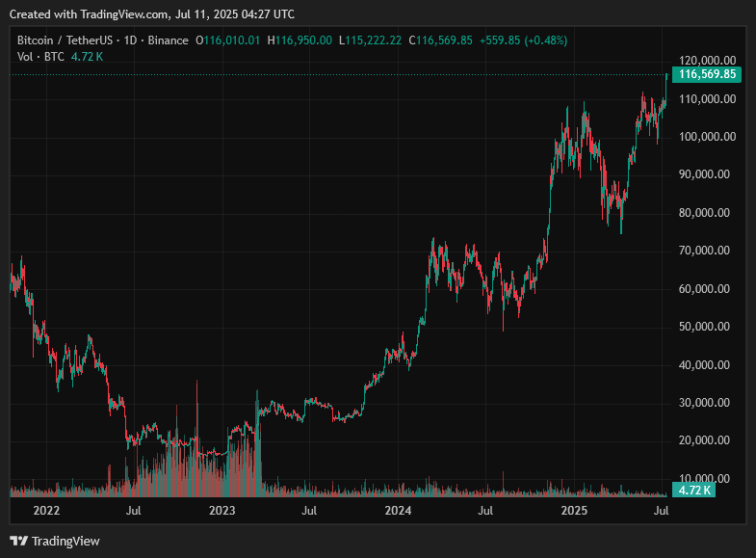This screenshot has height=558, width=756.
Task: Click the change value +559.85 (+0.48%)
Action: (x=523, y=40)
